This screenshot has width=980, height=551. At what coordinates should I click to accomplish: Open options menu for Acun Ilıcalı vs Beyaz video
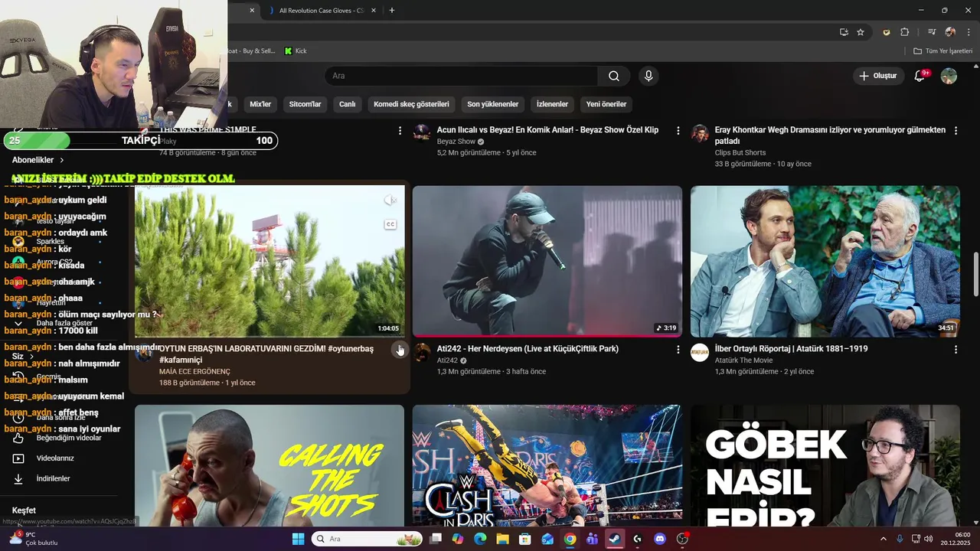tap(678, 131)
